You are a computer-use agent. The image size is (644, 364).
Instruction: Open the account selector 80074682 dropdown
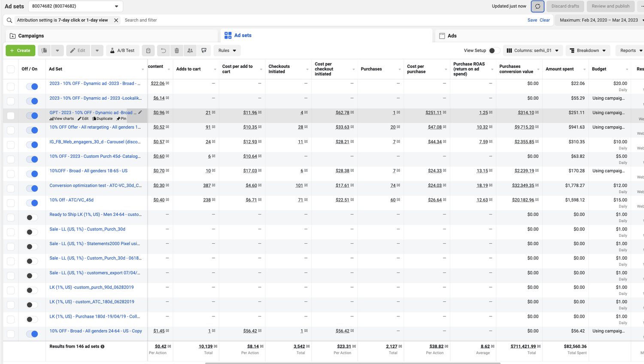pos(76,6)
